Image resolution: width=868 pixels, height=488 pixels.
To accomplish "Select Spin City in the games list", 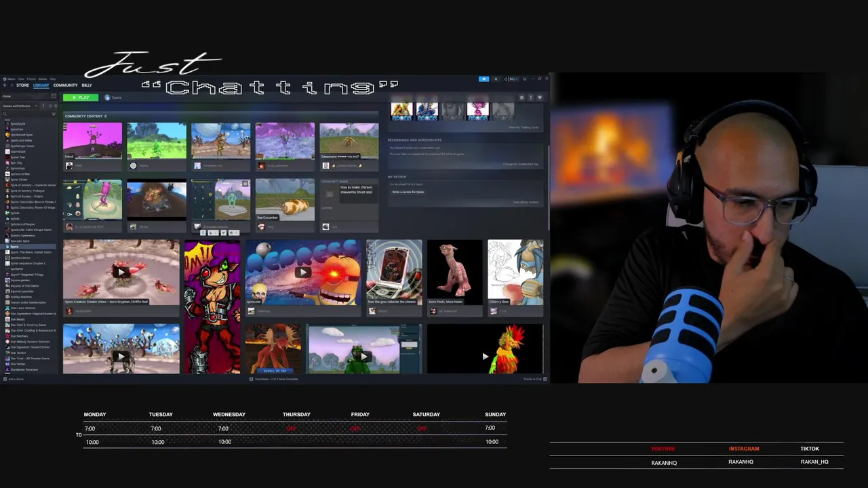I will coord(17,163).
